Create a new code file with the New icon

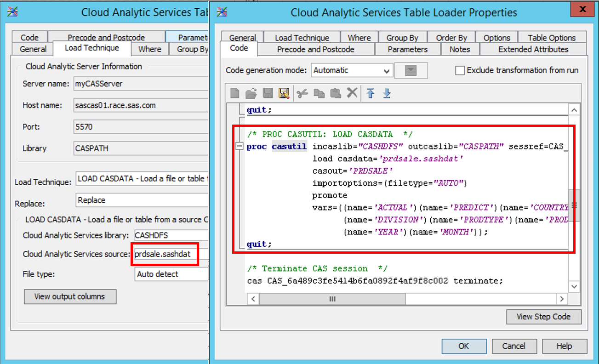[x=234, y=93]
